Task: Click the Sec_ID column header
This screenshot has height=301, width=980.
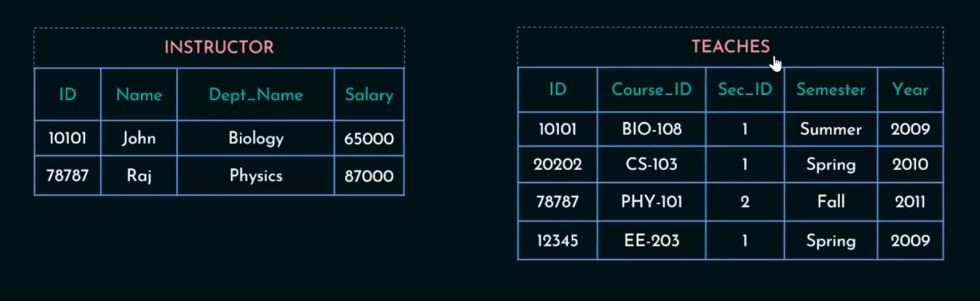Action: (x=745, y=89)
